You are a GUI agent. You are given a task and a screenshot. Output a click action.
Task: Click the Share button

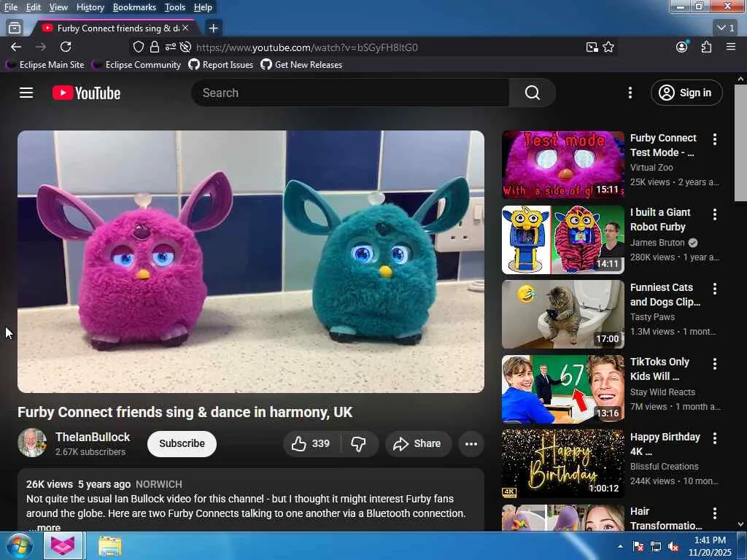(417, 444)
